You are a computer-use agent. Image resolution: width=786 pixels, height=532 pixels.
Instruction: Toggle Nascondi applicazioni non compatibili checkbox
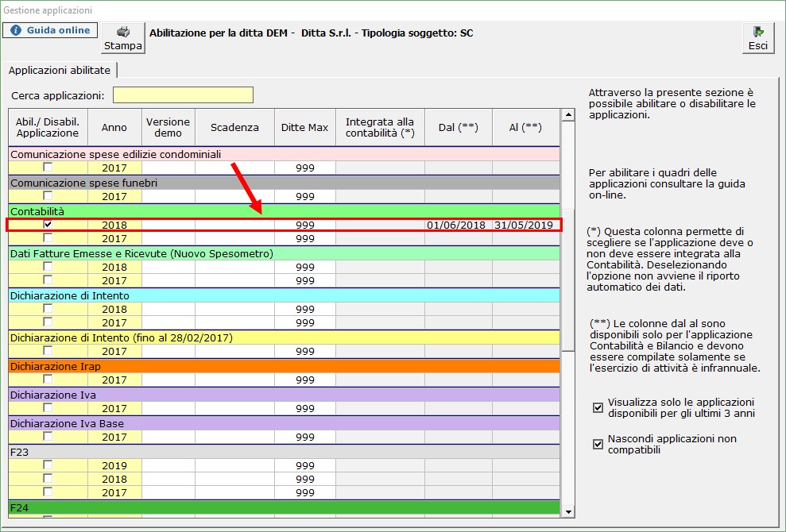(x=598, y=445)
